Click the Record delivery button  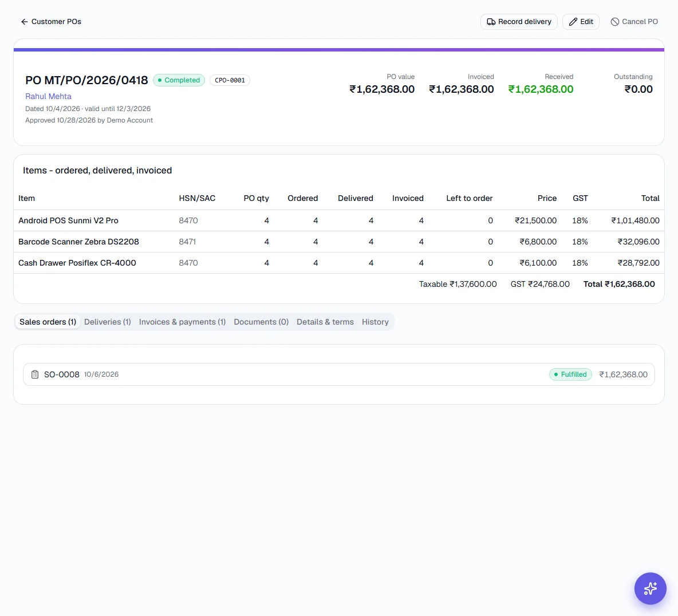[519, 22]
